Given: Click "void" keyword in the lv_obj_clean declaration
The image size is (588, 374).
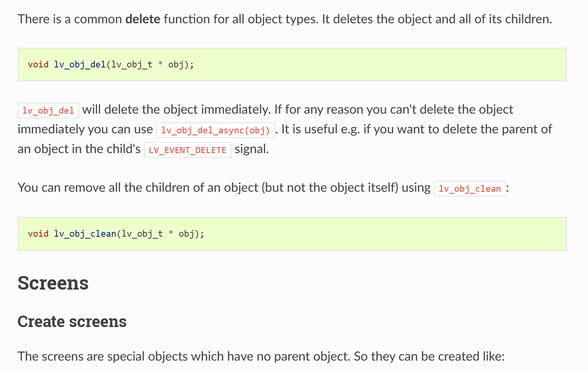Looking at the screenshot, I should click(38, 234).
